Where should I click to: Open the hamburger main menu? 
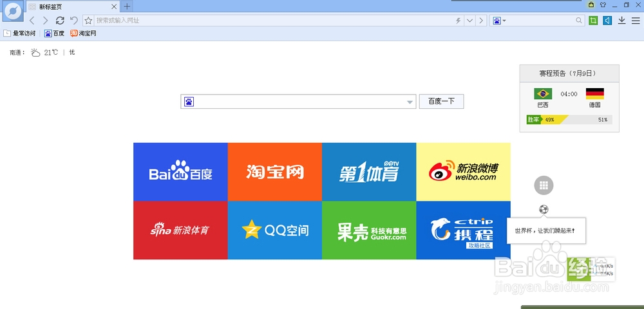636,21
